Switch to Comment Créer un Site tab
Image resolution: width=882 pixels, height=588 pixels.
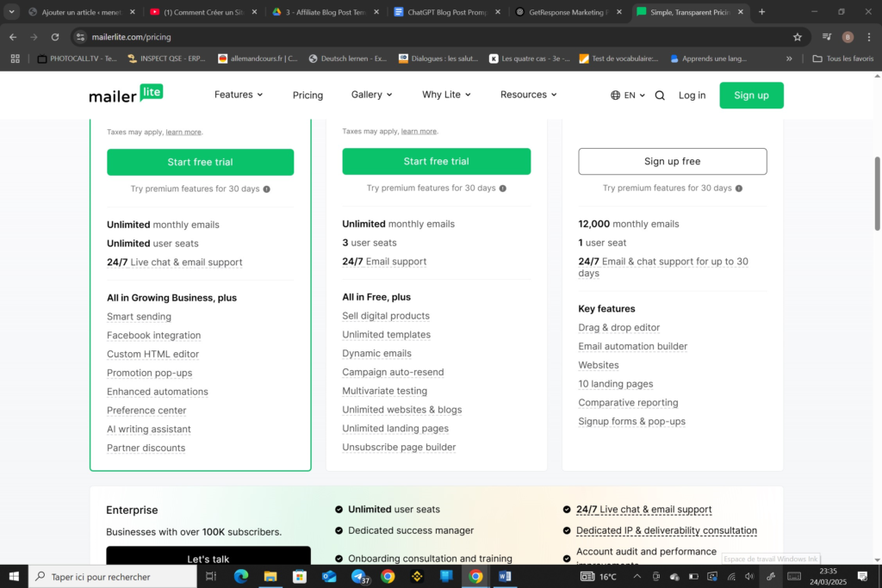(x=203, y=12)
